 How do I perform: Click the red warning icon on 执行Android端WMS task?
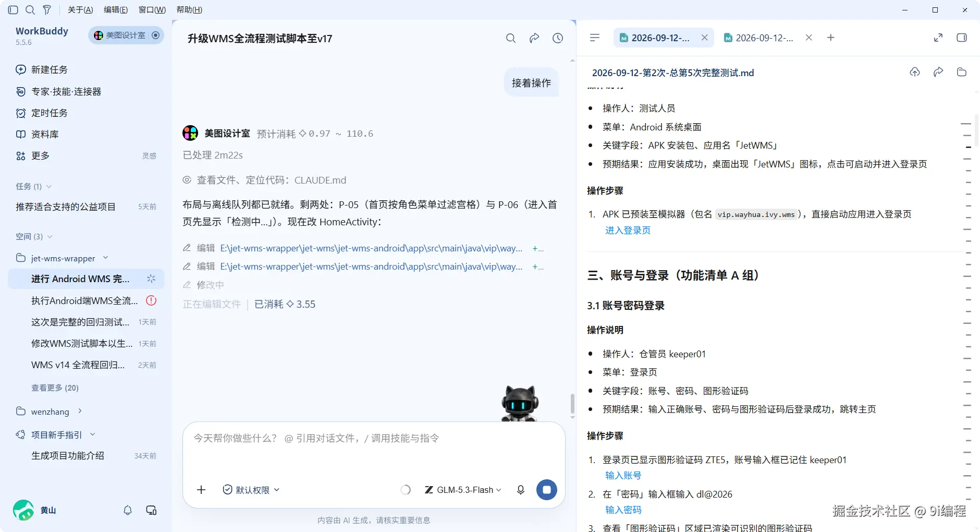[x=151, y=300]
